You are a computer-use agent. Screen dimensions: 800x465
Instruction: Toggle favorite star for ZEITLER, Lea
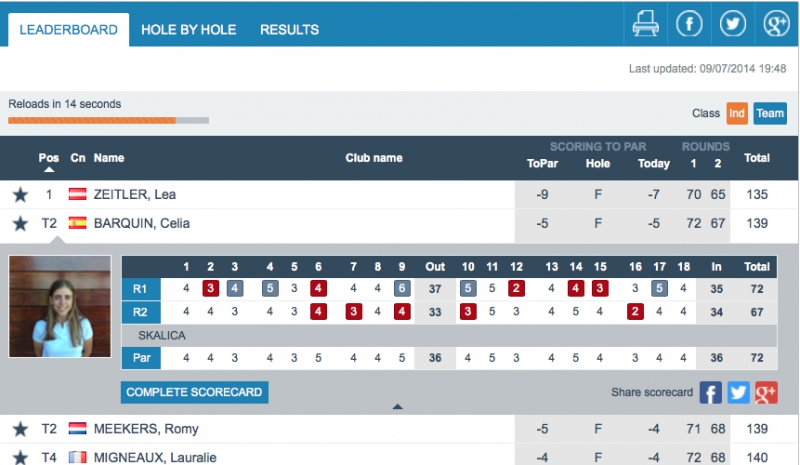point(20,194)
